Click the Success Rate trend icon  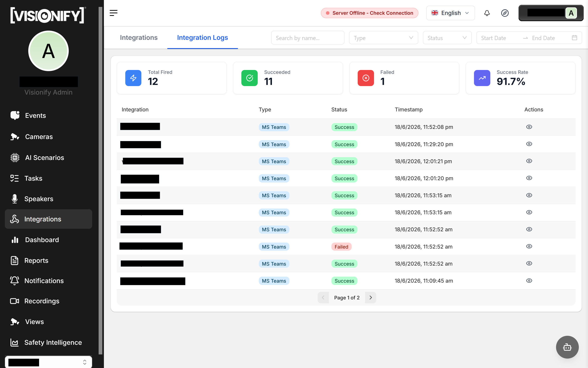(x=482, y=78)
